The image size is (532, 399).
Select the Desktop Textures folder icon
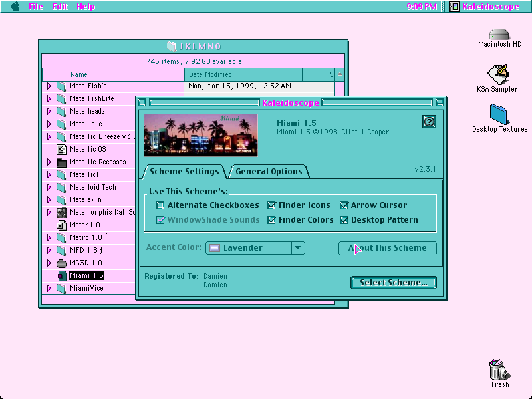(498, 114)
